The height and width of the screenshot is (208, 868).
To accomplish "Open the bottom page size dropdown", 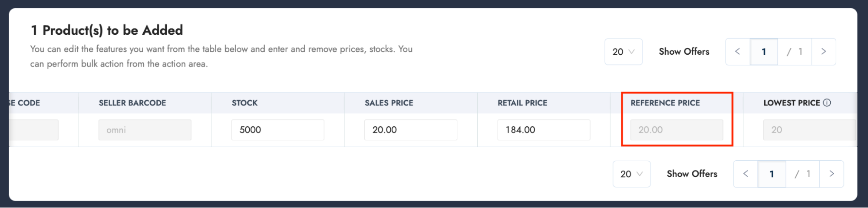I will (631, 174).
